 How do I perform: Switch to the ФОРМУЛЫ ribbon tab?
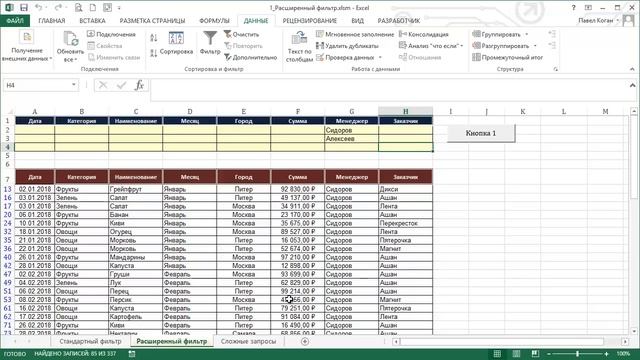point(214,20)
